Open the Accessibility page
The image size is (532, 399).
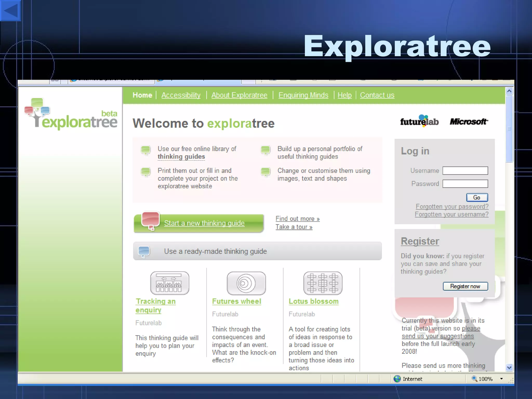pyautogui.click(x=181, y=95)
